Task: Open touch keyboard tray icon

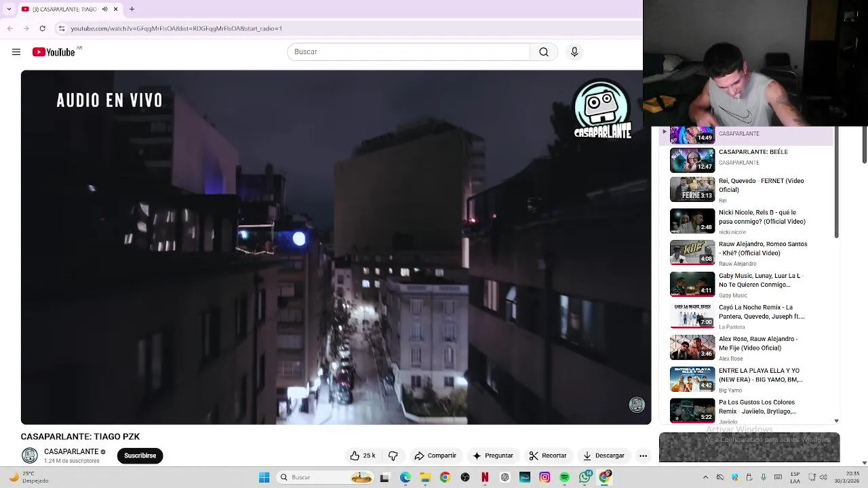Action: [x=778, y=478]
